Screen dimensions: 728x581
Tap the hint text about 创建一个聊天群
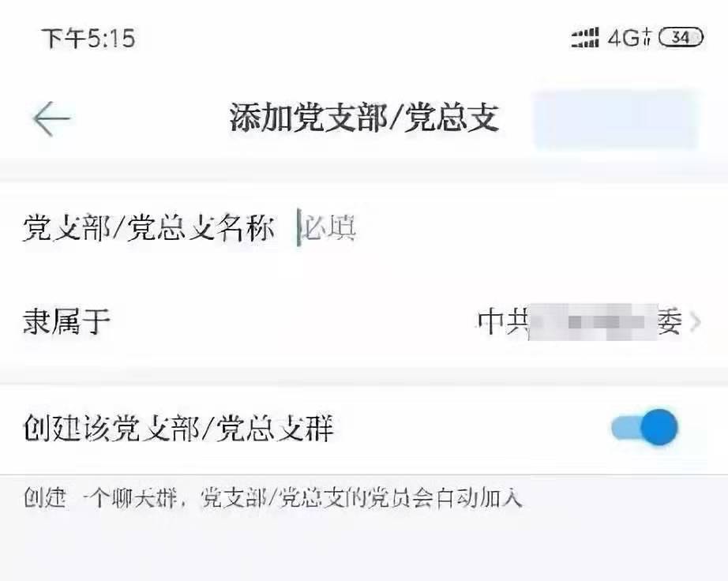point(273,498)
